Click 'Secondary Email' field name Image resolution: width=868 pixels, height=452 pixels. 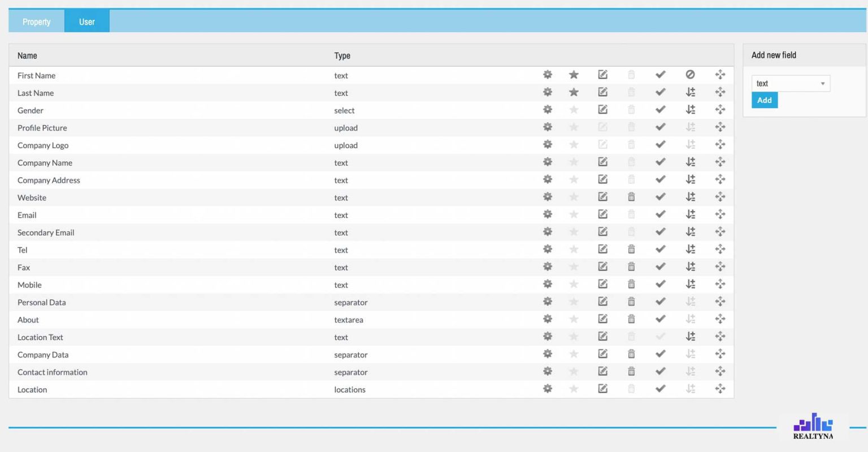pyautogui.click(x=46, y=233)
